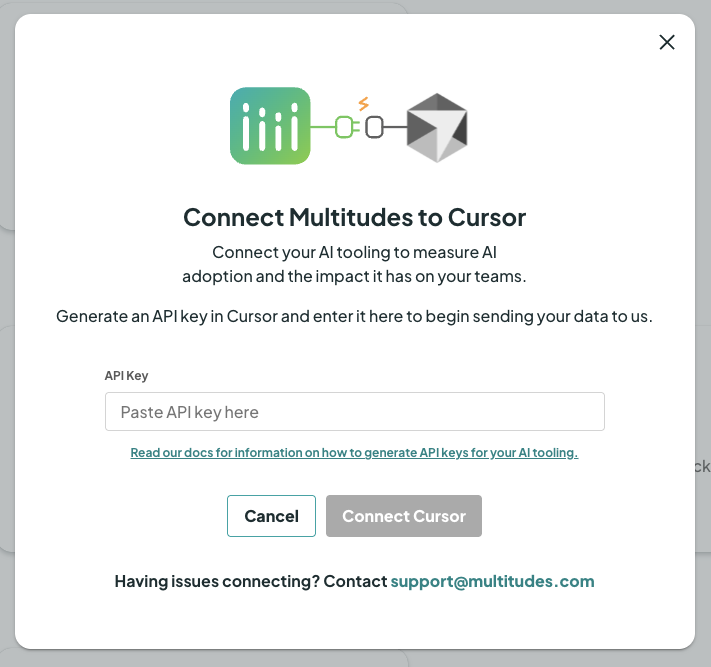Click the Cursor cube logo
Image resolution: width=711 pixels, height=667 pixels.
point(437,127)
